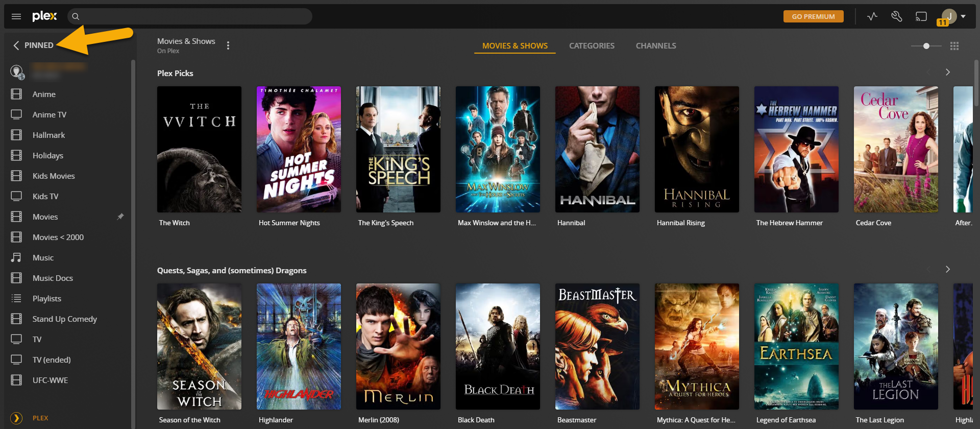Open The Witch movie poster

(199, 149)
